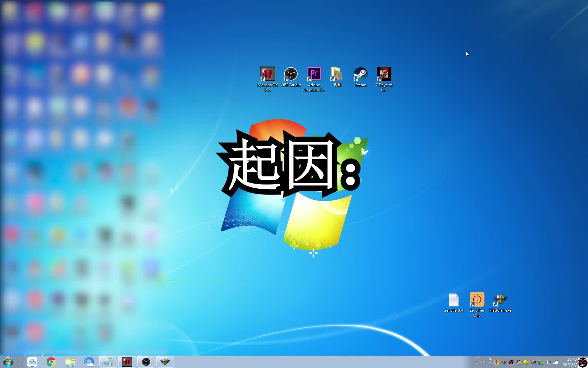Click the red speaker audio tray icon
The width and height of the screenshot is (588, 368).
[x=533, y=362]
